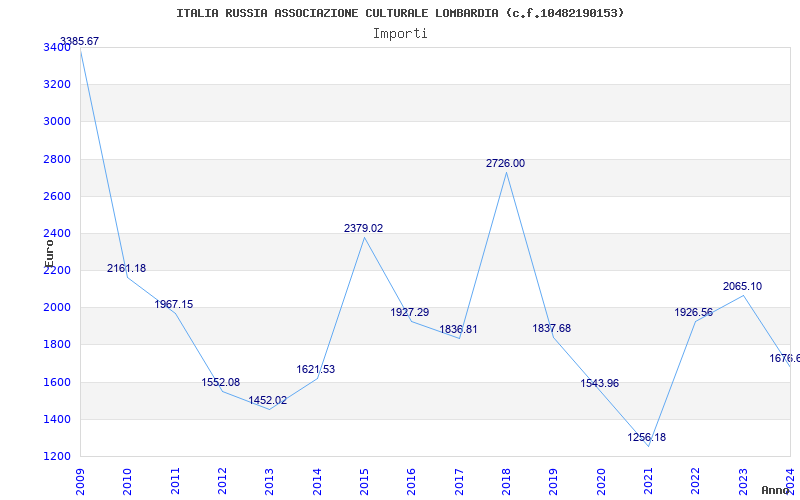Click the 1543.96 value label

[x=599, y=384]
